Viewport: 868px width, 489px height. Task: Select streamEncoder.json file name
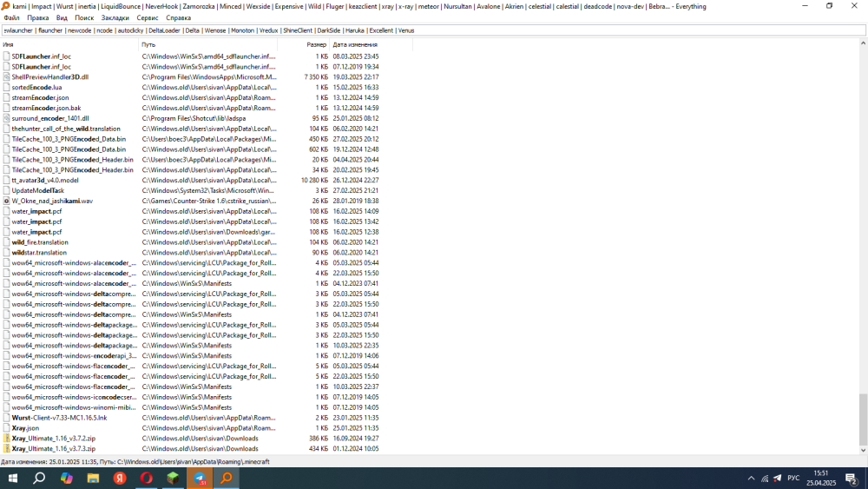click(41, 98)
